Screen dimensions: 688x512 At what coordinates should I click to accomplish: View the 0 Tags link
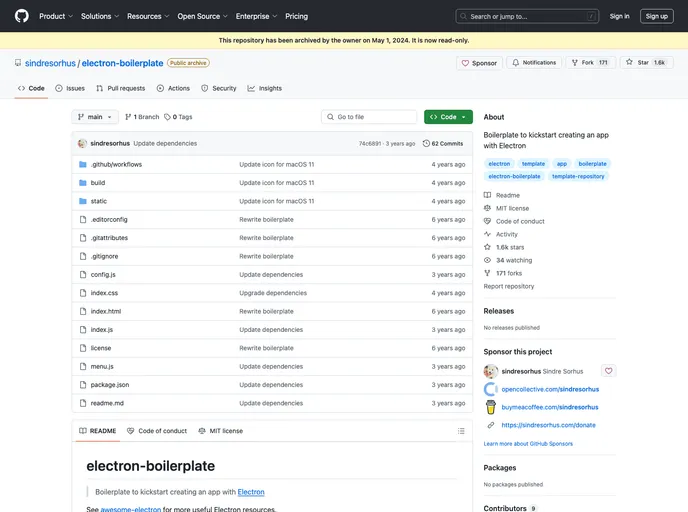[x=178, y=117]
